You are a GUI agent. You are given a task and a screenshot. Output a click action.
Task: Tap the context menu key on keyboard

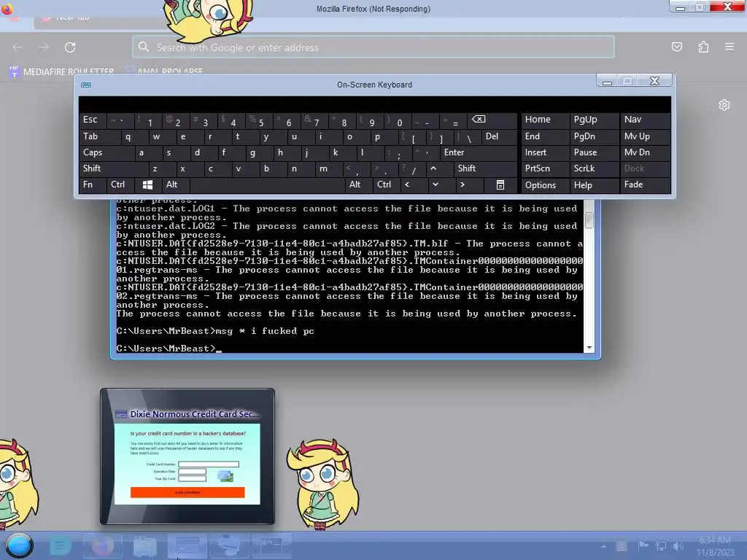(500, 184)
